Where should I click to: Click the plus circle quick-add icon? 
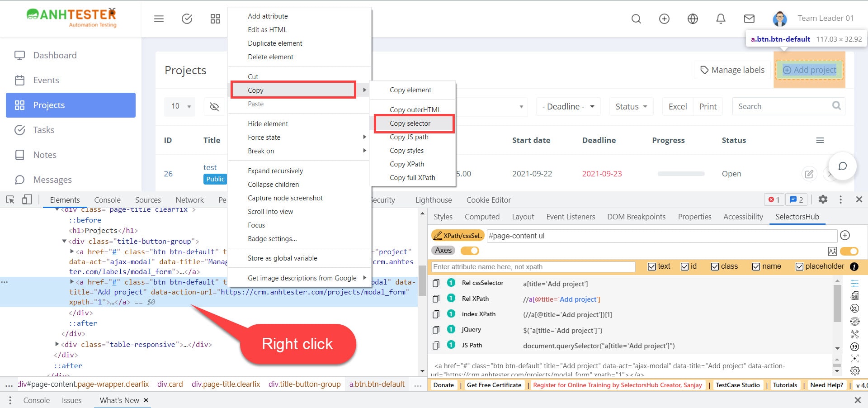pos(664,19)
